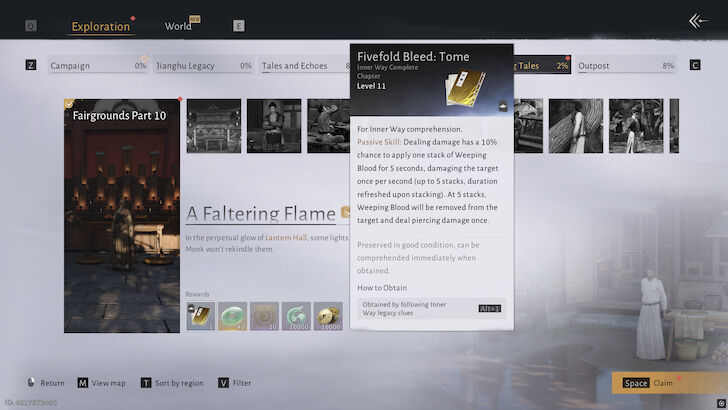Click the purple reward icon with quantity 10
The height and width of the screenshot is (410, 728).
click(x=264, y=316)
